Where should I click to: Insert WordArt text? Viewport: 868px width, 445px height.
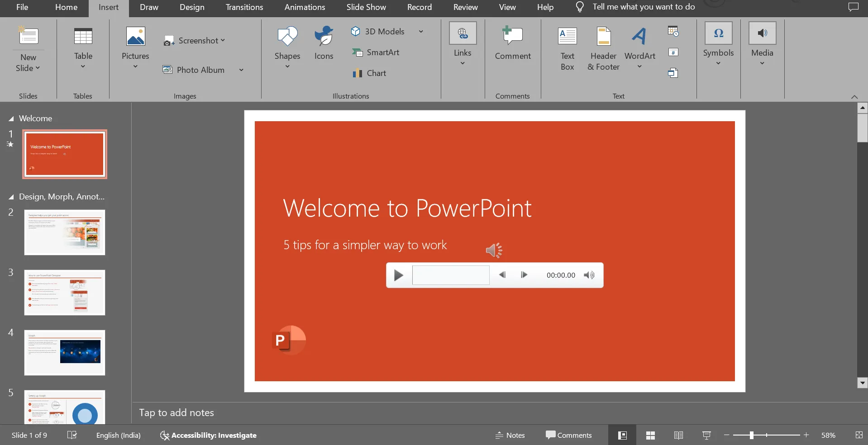click(640, 48)
